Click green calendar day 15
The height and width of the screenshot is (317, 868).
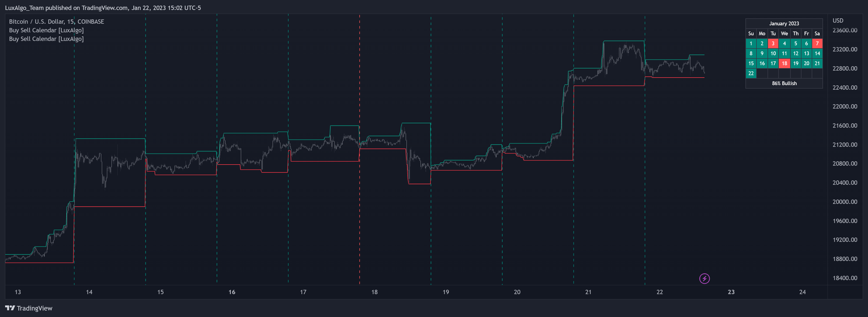click(x=751, y=63)
